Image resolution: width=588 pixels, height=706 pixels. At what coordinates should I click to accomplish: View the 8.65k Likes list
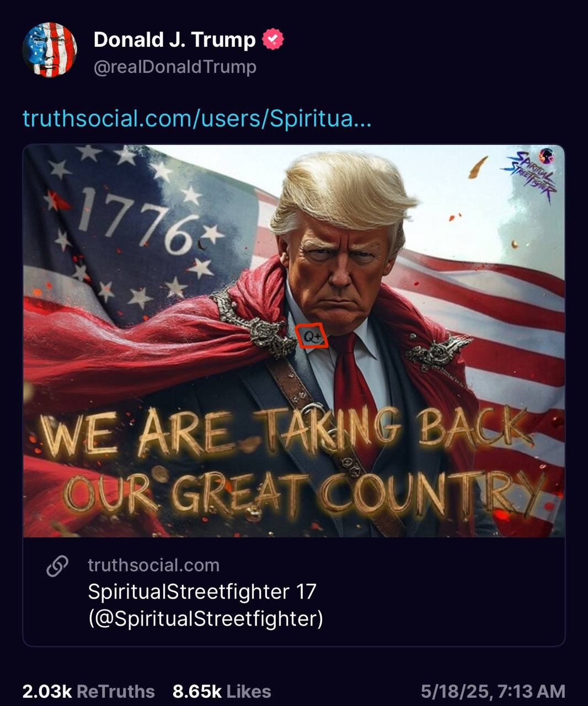(222, 691)
